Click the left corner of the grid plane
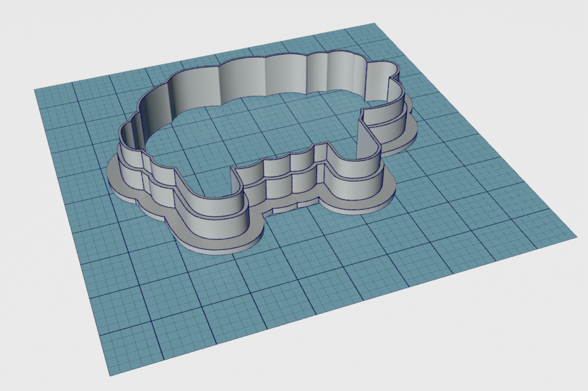The image size is (588, 391). coord(36,90)
